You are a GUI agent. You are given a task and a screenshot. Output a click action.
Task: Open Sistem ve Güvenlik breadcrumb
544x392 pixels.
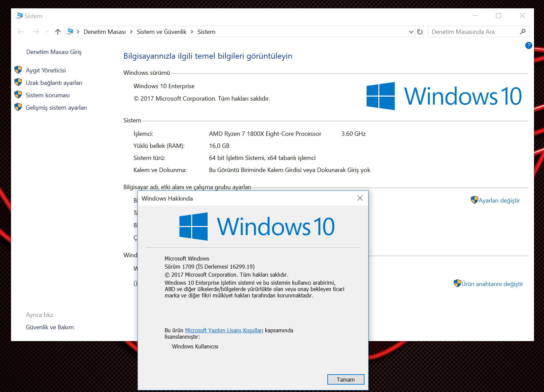162,32
